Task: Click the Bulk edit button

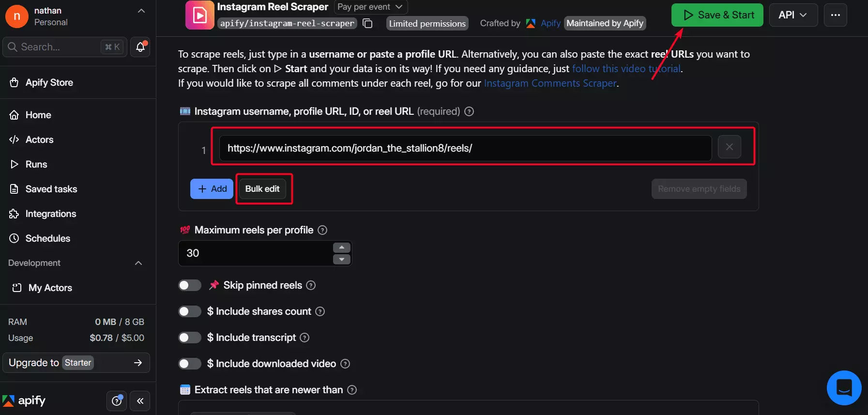Action: coord(262,189)
